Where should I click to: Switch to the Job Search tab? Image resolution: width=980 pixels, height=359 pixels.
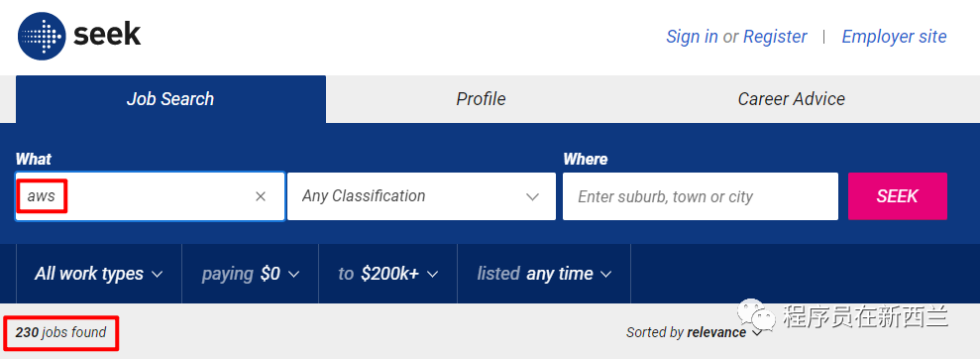(x=170, y=99)
